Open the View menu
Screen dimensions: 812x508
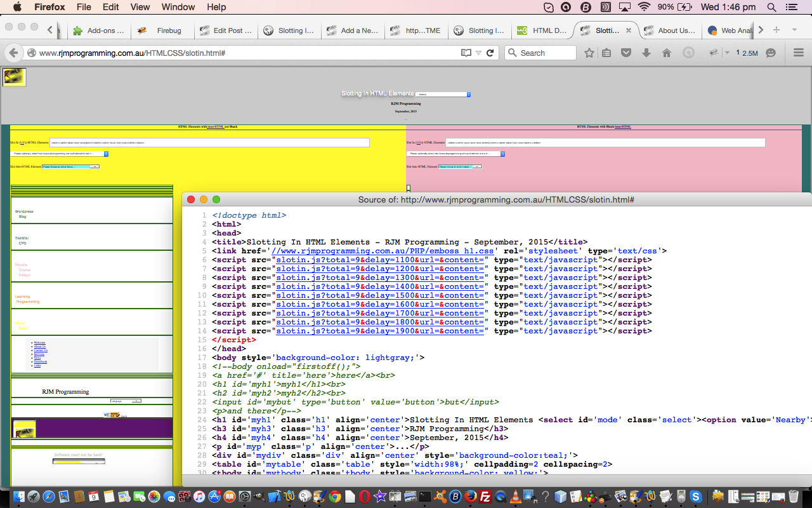pos(140,7)
